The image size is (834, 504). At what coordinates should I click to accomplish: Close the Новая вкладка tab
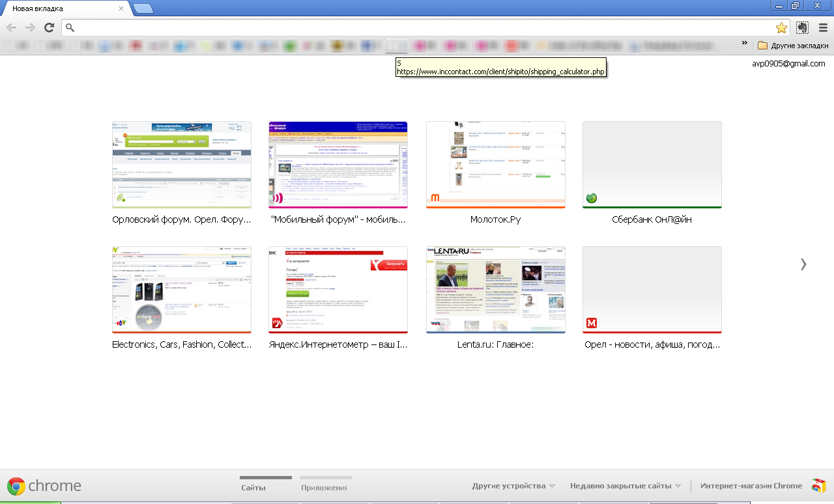tap(121, 8)
